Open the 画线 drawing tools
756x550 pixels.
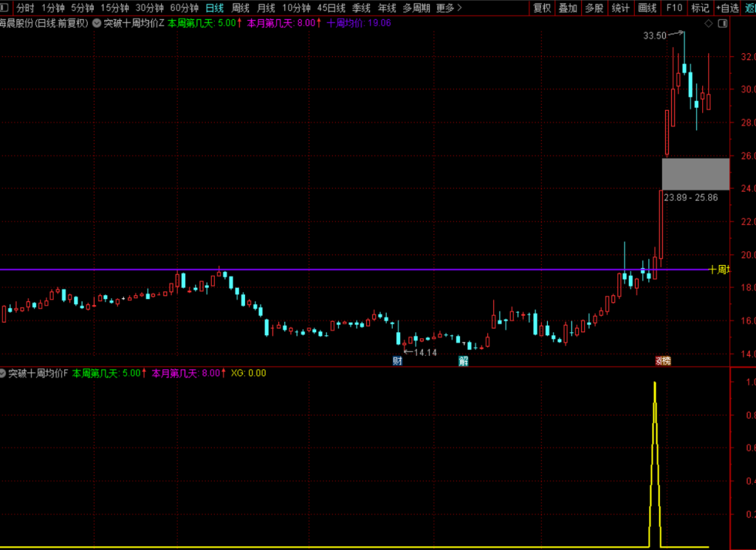[x=647, y=7]
